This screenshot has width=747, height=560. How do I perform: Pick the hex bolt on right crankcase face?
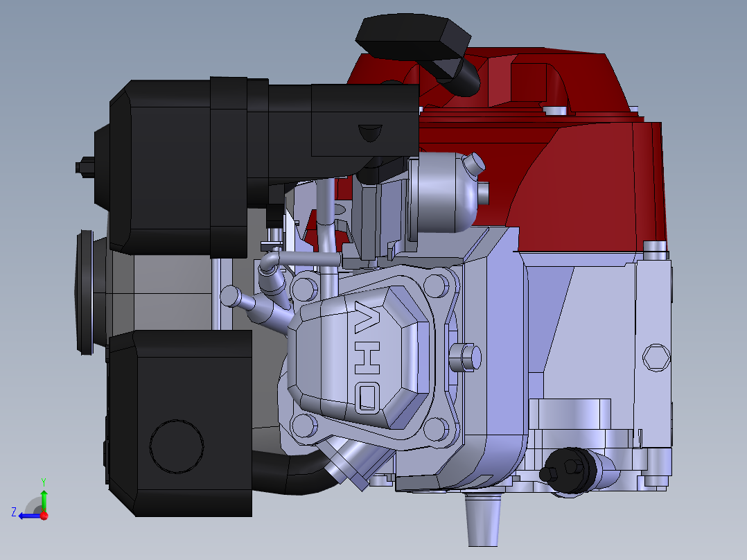[656, 357]
